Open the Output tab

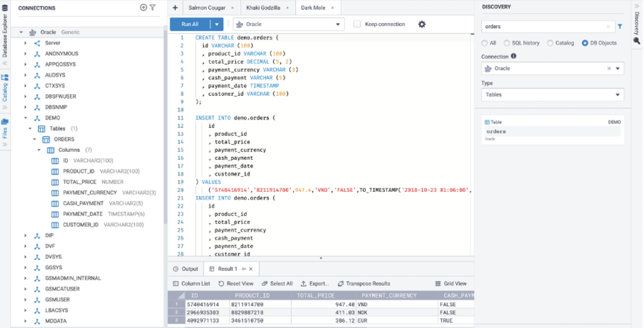186,269
